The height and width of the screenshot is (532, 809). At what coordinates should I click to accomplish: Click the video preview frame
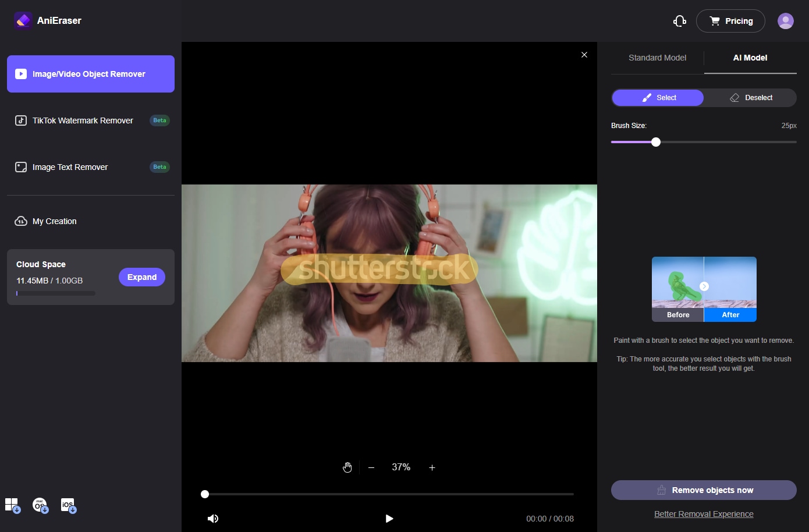click(389, 273)
